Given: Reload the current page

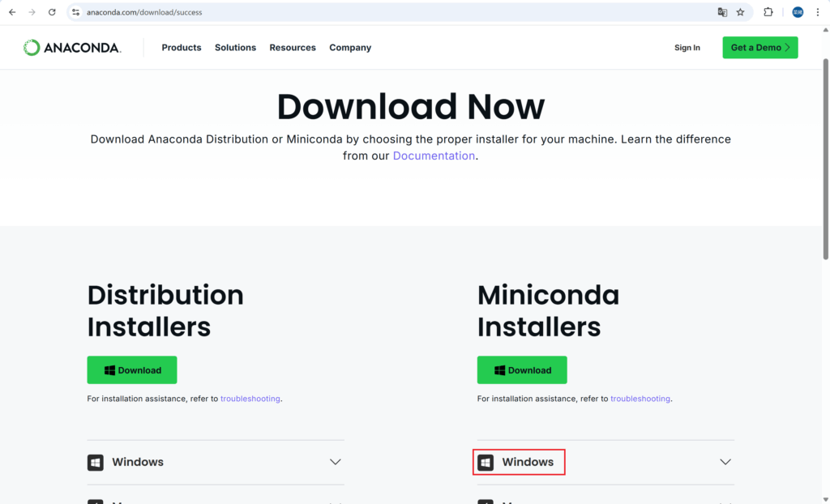Looking at the screenshot, I should point(52,12).
